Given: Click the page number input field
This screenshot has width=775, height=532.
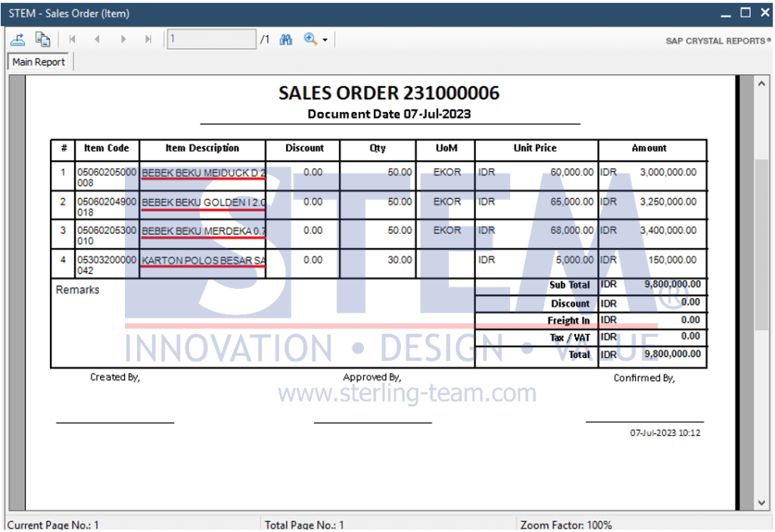Looking at the screenshot, I should click(x=212, y=39).
